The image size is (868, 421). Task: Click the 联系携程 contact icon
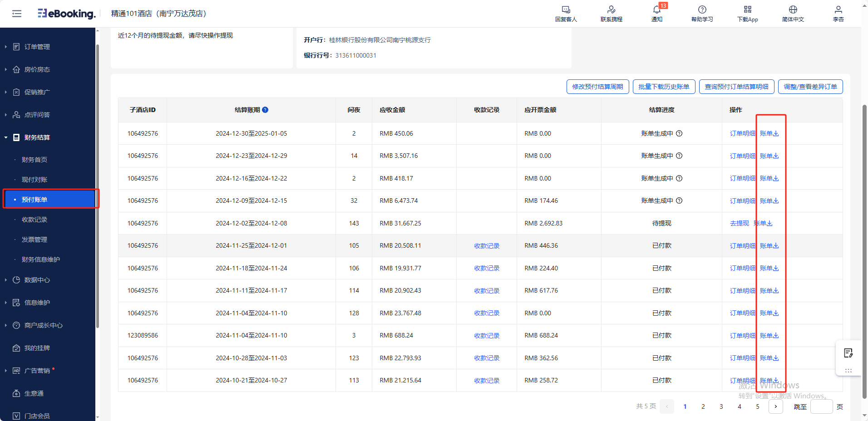point(611,10)
